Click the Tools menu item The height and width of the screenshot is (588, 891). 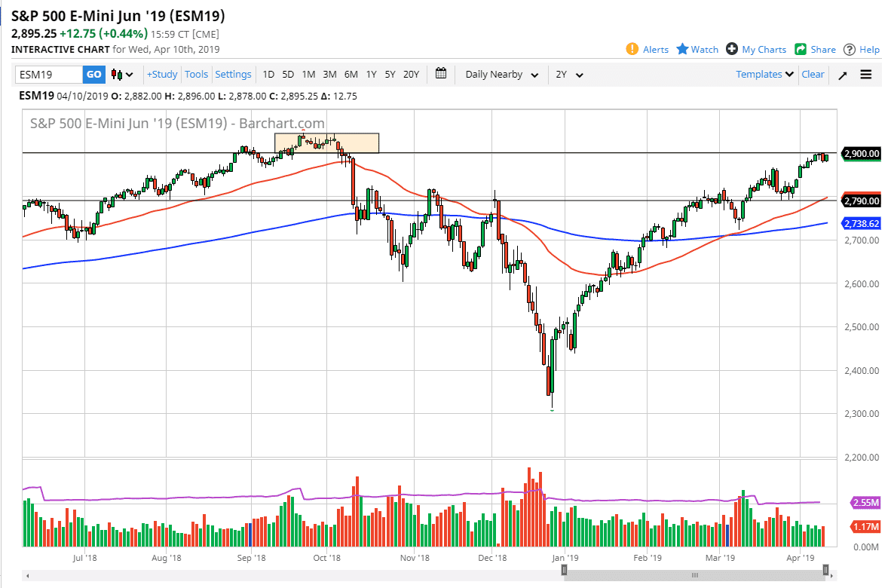196,74
